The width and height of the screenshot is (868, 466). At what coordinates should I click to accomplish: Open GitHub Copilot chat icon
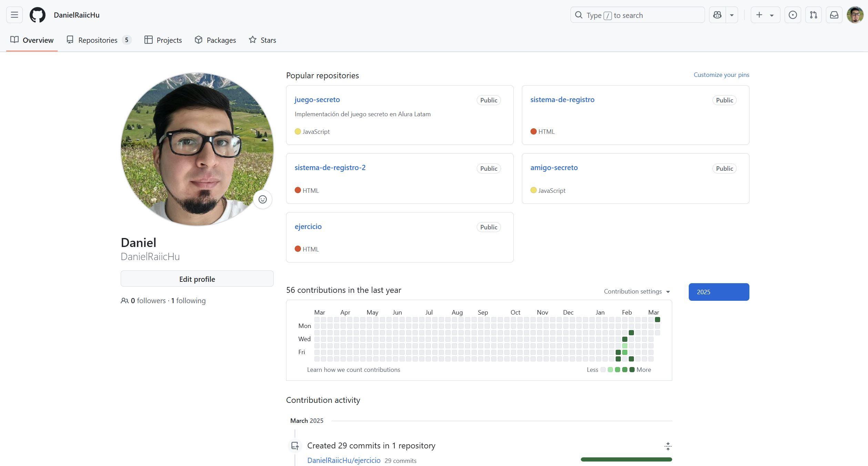coord(717,15)
